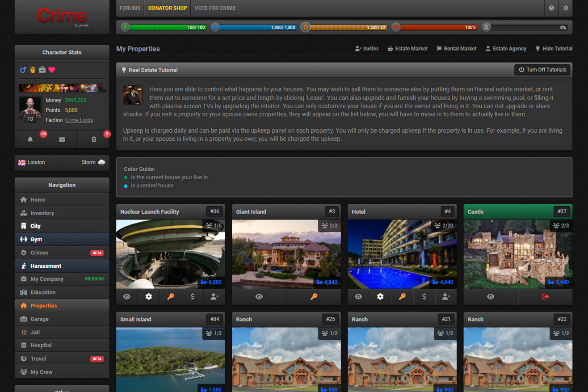Click the key icon on Giant Island
This screenshot has height=392, width=588.
pyautogui.click(x=314, y=296)
